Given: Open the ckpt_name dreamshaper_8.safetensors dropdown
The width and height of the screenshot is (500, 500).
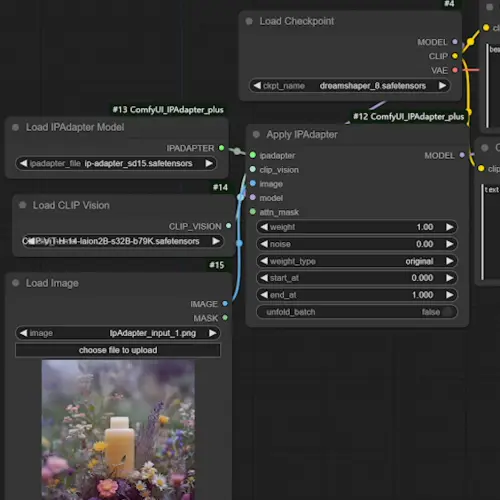Looking at the screenshot, I should (350, 86).
